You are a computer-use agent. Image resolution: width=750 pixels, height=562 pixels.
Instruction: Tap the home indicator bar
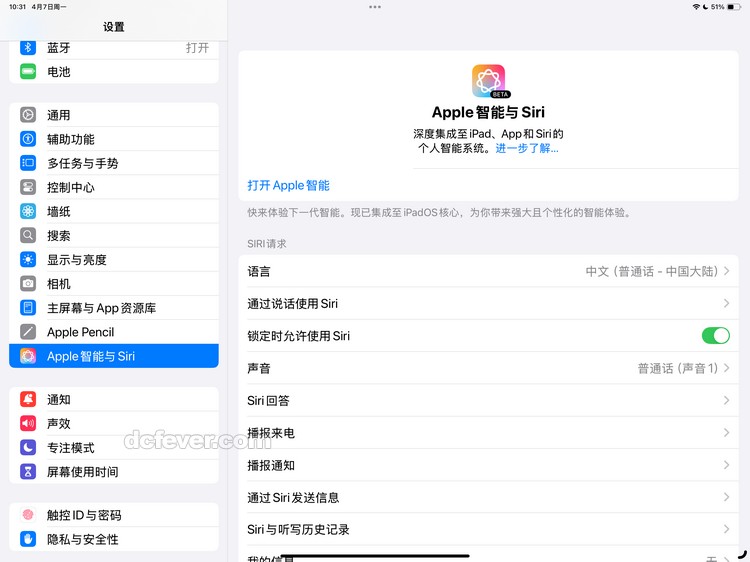click(x=375, y=556)
